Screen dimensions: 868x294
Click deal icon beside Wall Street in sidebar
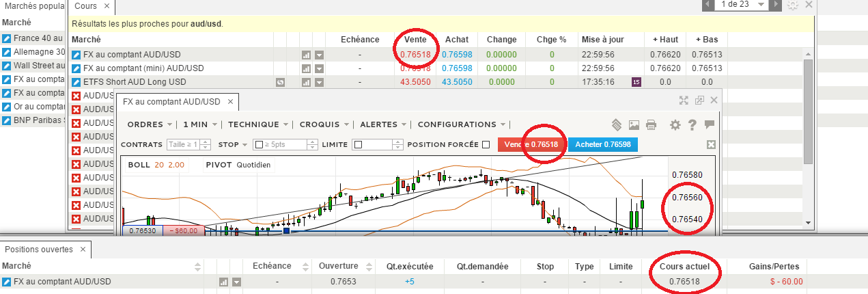(7, 66)
